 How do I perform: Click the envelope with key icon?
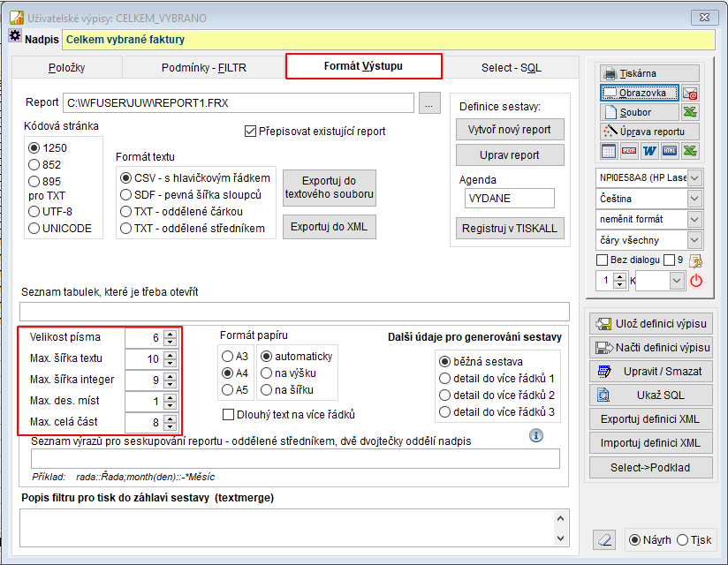pos(695,261)
